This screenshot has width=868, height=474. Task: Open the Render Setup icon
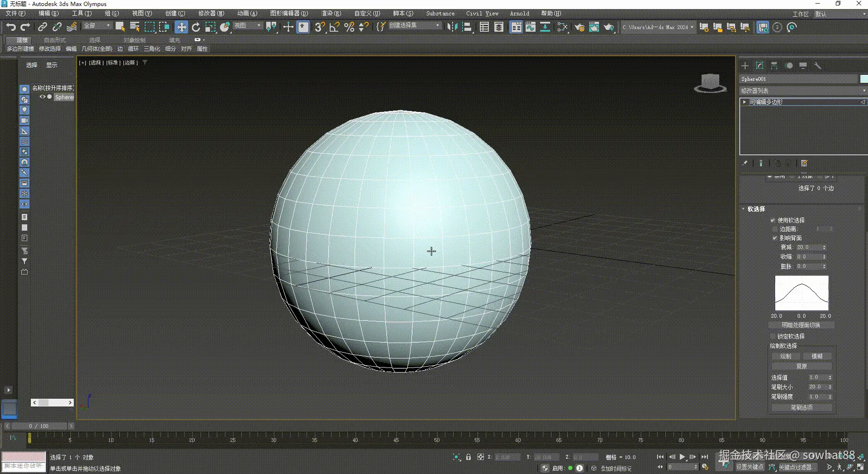coord(579,27)
